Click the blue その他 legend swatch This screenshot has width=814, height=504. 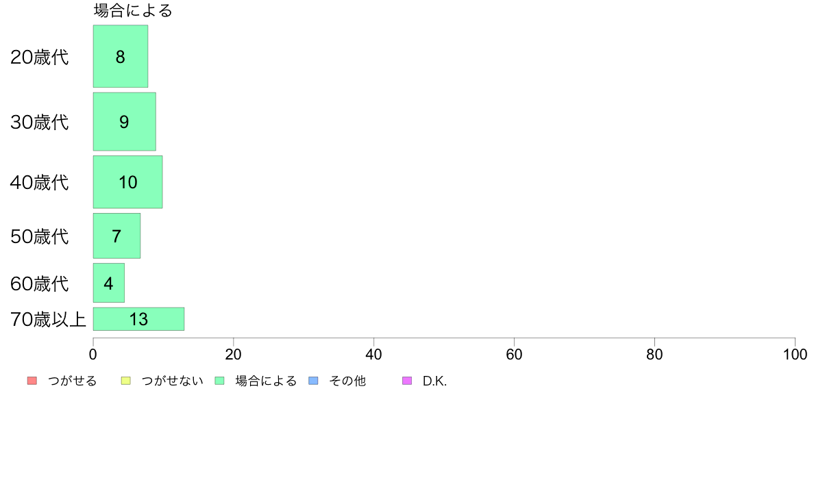[x=314, y=381]
